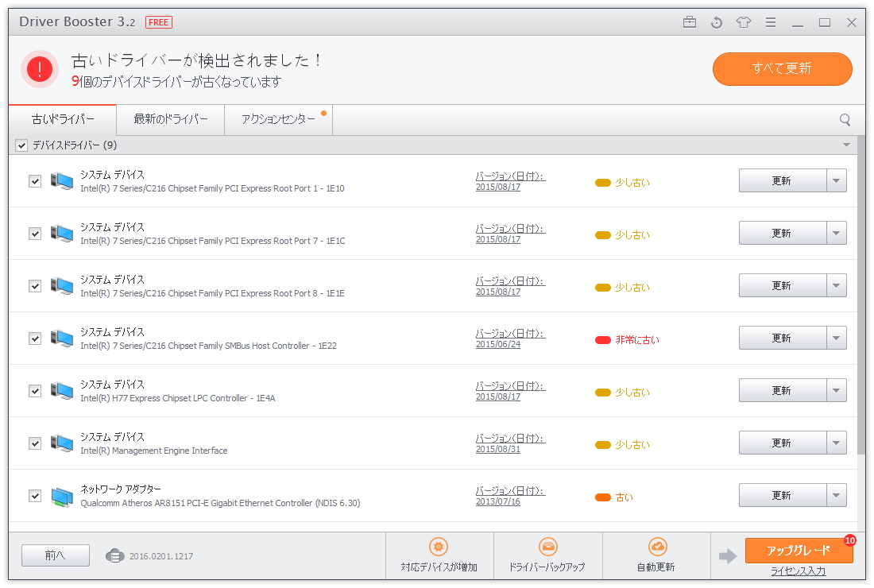Click the アップグレード upgrade banner
The width and height of the screenshot is (874, 588).
click(x=799, y=550)
